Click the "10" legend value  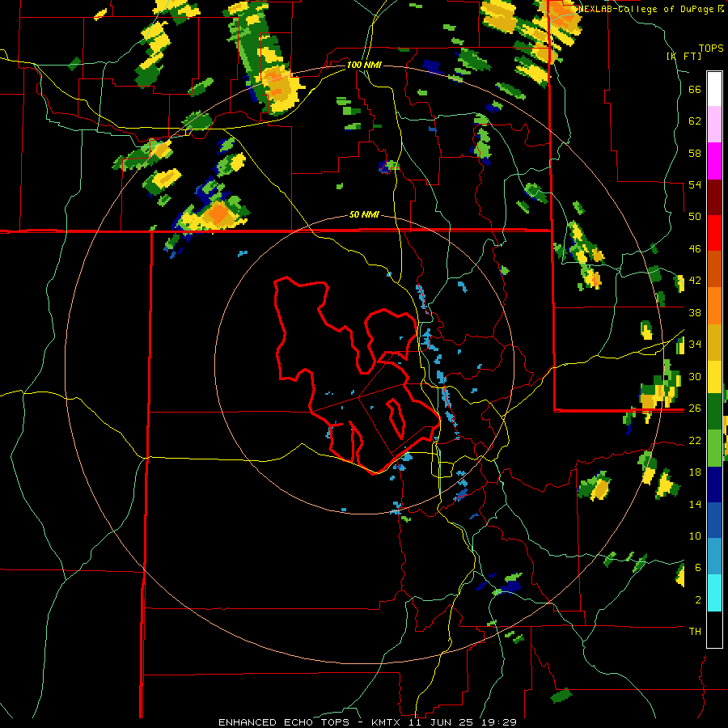[695, 535]
